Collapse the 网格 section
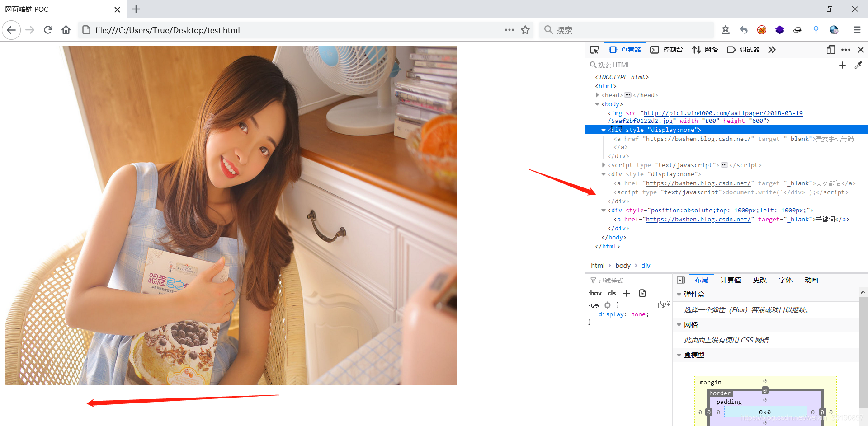The image size is (868, 426). 679,325
